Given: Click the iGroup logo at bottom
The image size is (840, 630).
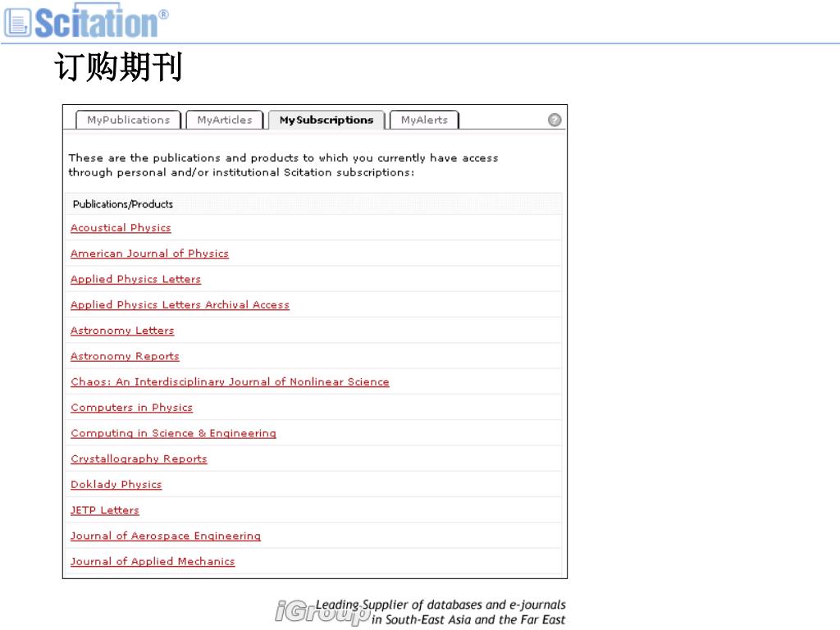Looking at the screenshot, I should (x=322, y=612).
